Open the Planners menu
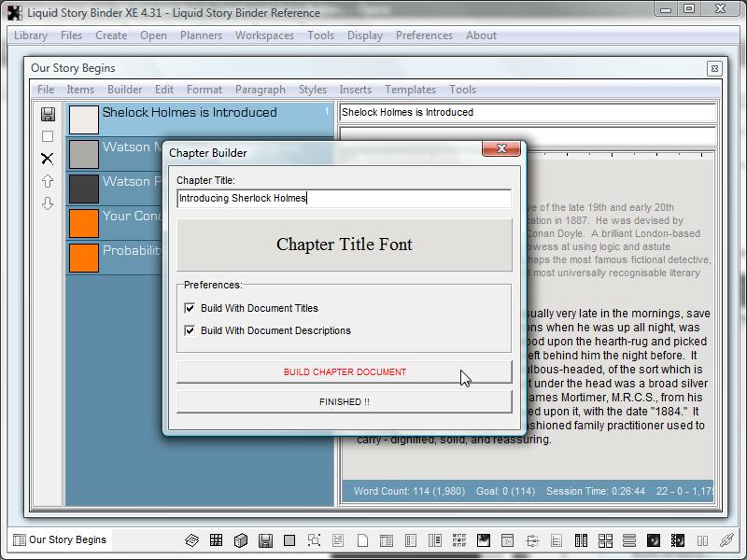747x560 pixels. click(x=201, y=35)
